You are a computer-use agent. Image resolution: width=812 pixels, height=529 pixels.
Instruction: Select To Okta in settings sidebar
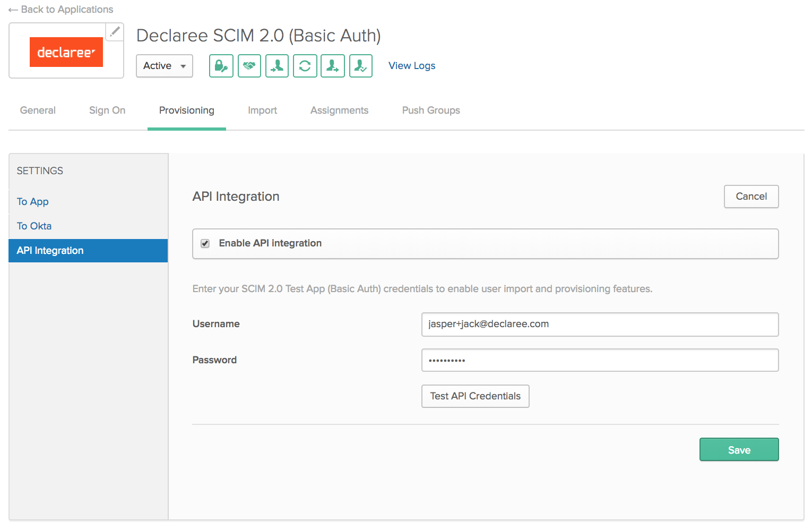34,226
